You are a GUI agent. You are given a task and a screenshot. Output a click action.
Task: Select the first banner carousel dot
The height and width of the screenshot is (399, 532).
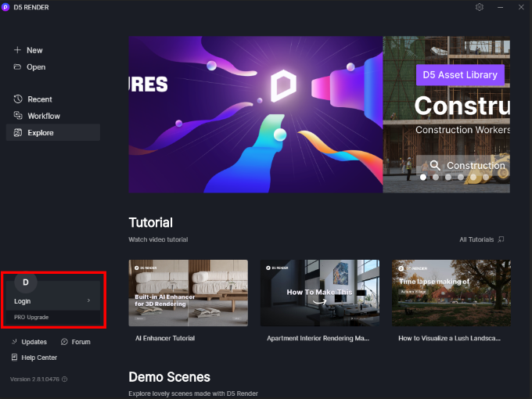(423, 177)
